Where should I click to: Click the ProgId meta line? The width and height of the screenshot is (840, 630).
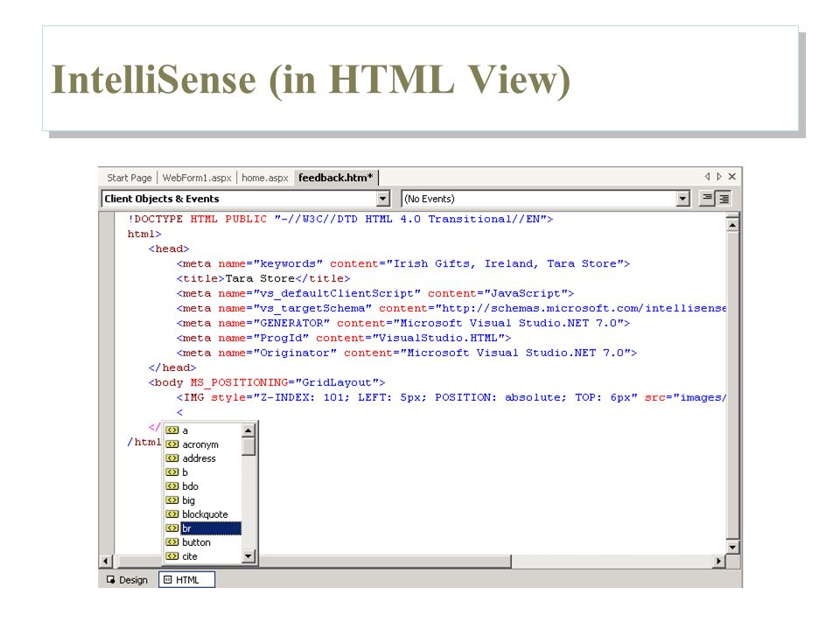(x=343, y=338)
